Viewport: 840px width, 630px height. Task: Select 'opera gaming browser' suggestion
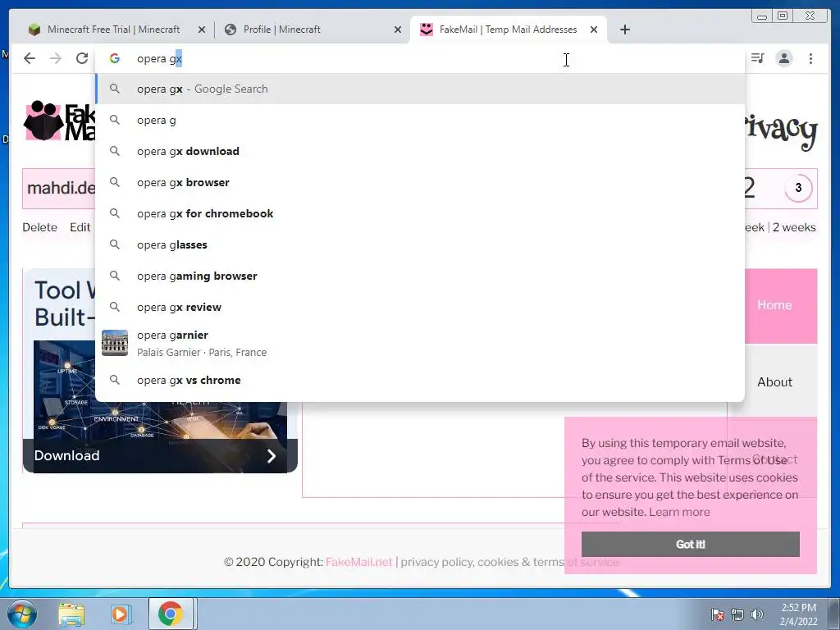420,276
